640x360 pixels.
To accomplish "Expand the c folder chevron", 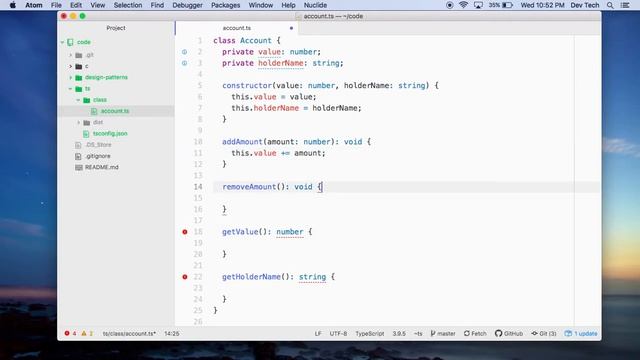I will [x=70, y=66].
